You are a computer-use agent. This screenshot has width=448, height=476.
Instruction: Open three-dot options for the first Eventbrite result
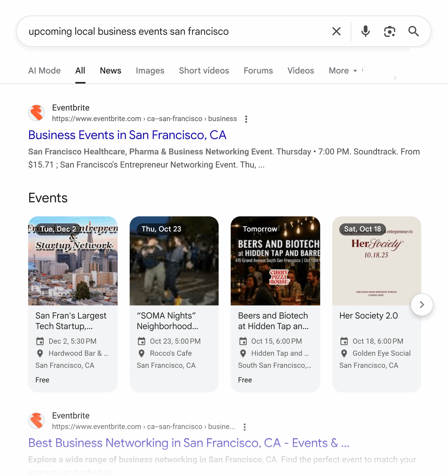click(246, 119)
